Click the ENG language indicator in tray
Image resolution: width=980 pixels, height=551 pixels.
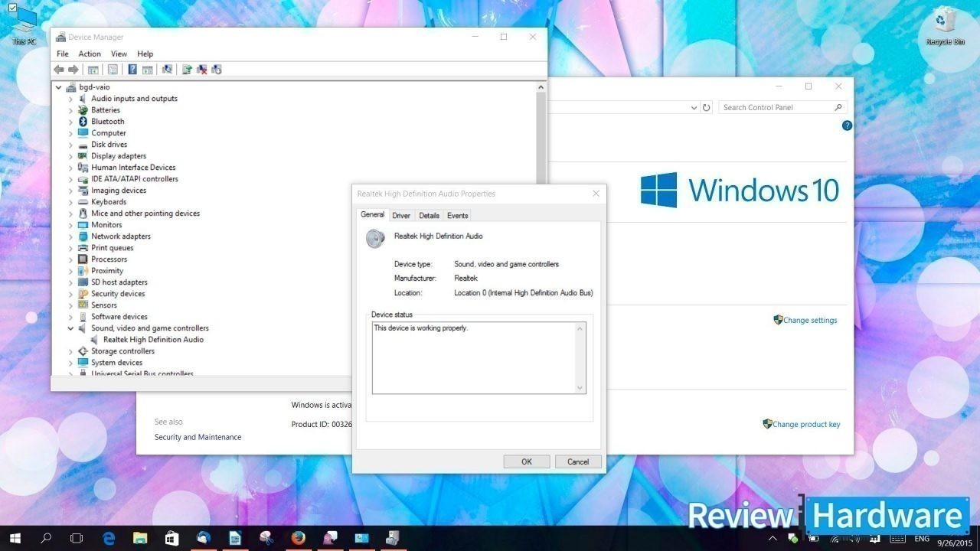point(922,539)
